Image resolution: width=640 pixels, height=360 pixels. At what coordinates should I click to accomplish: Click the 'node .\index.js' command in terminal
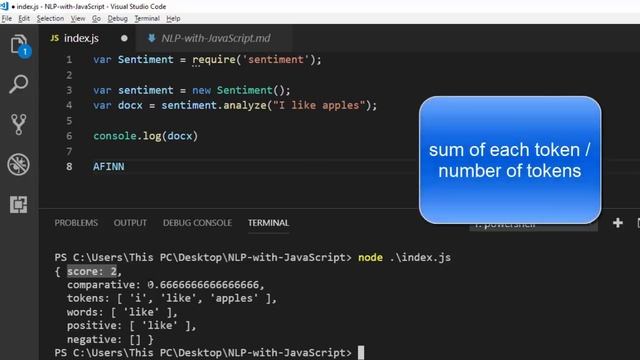[x=404, y=258]
